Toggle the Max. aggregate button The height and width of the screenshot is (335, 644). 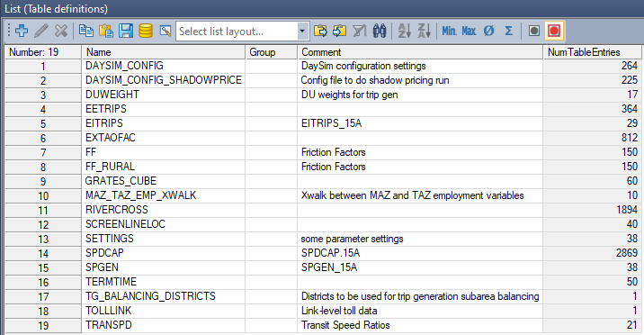469,31
